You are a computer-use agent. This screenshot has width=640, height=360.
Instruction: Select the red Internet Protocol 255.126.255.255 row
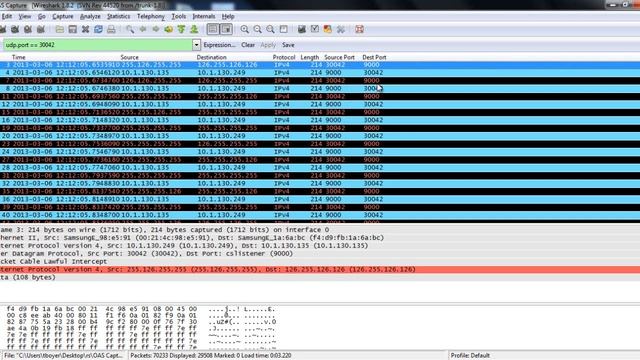320,269
